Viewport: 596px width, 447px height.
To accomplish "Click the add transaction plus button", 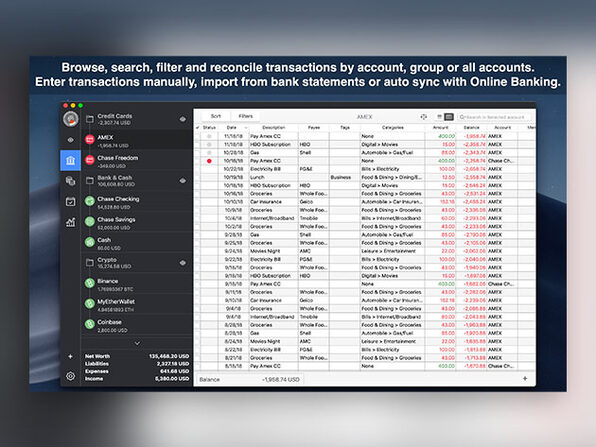I will coord(525,378).
